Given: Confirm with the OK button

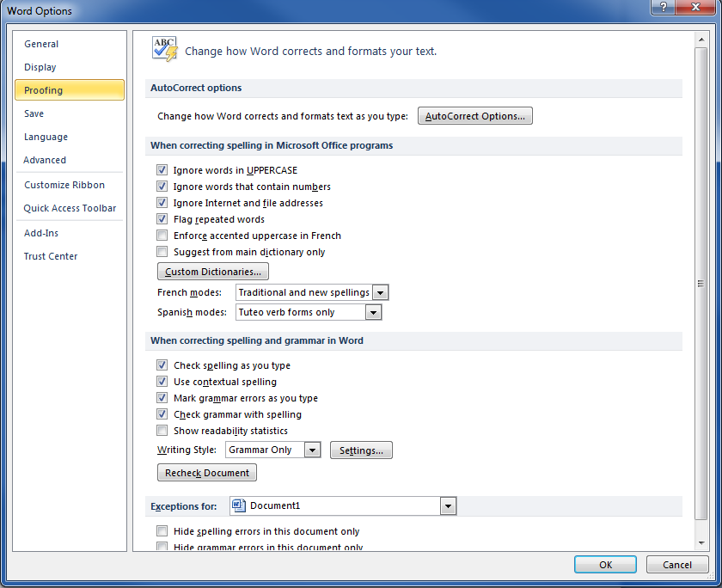Looking at the screenshot, I should tap(605, 565).
